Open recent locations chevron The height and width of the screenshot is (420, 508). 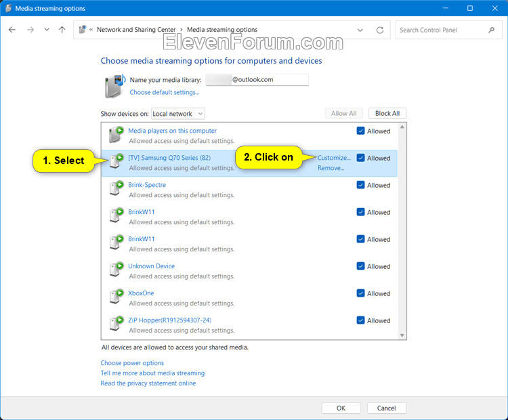point(47,30)
